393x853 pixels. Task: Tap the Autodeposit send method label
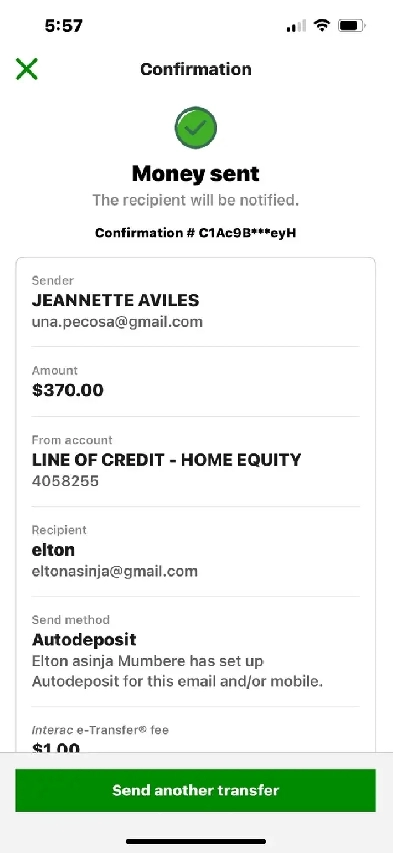[84, 639]
